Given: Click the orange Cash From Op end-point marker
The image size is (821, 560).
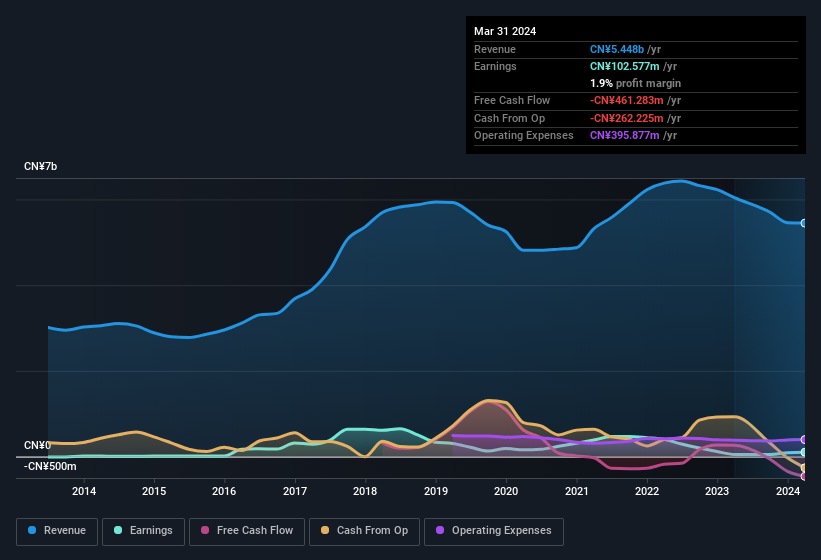Looking at the screenshot, I should tap(804, 468).
